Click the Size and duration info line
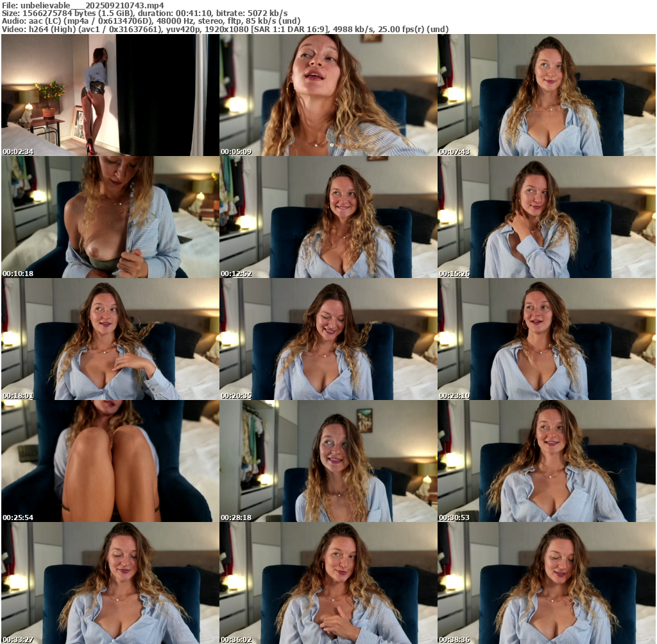The width and height of the screenshot is (657, 644). click(144, 13)
